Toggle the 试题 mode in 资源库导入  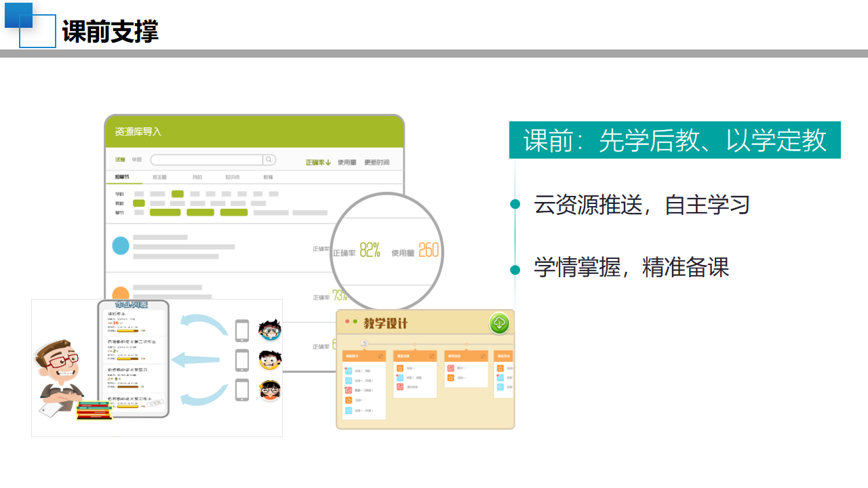[119, 160]
